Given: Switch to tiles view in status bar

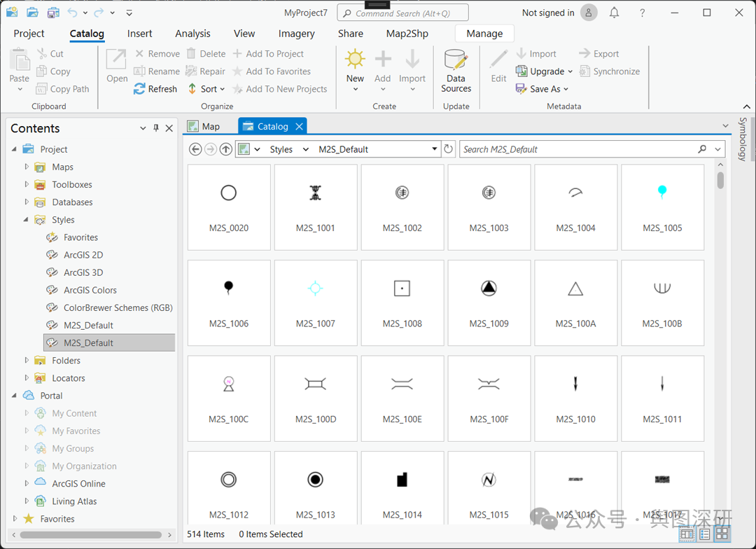Looking at the screenshot, I should coord(722,534).
